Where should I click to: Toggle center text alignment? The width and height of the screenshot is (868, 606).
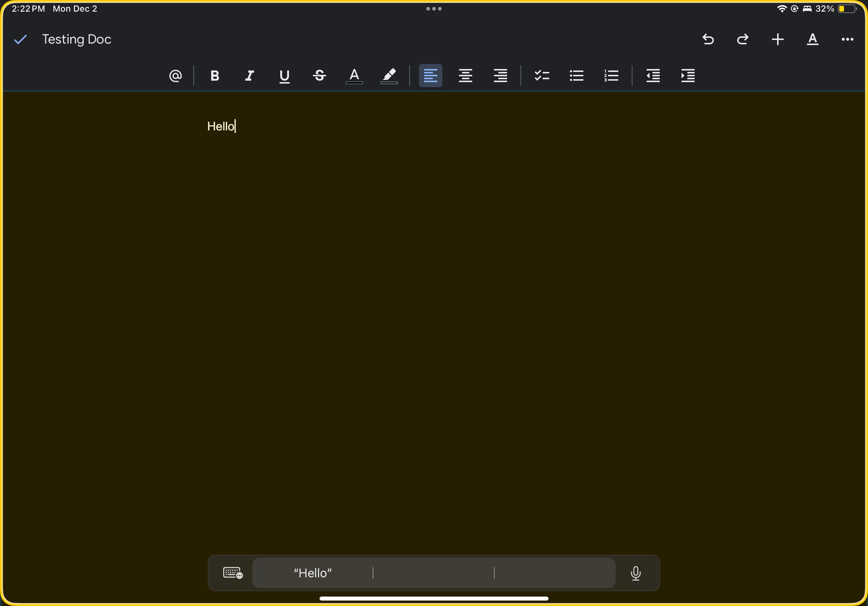point(465,76)
